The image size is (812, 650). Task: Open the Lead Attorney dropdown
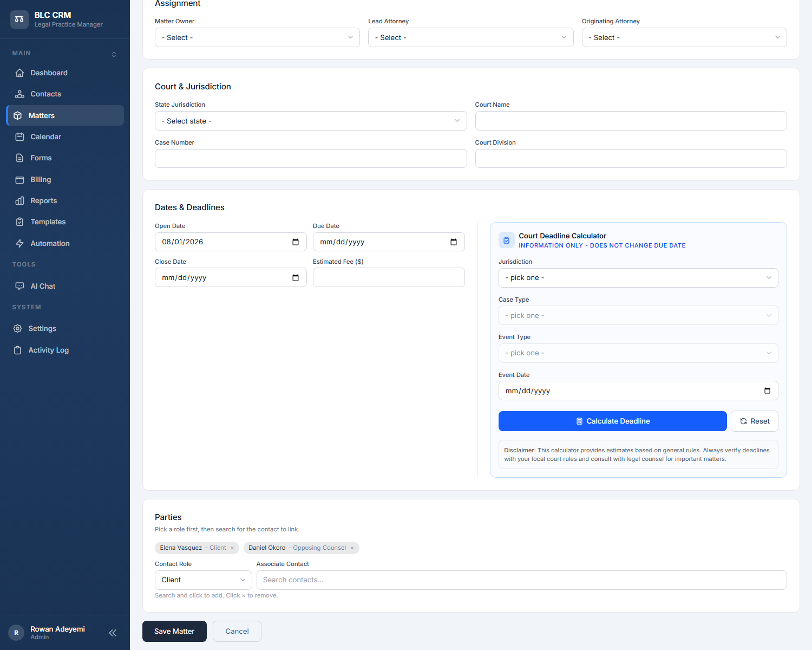tap(470, 37)
